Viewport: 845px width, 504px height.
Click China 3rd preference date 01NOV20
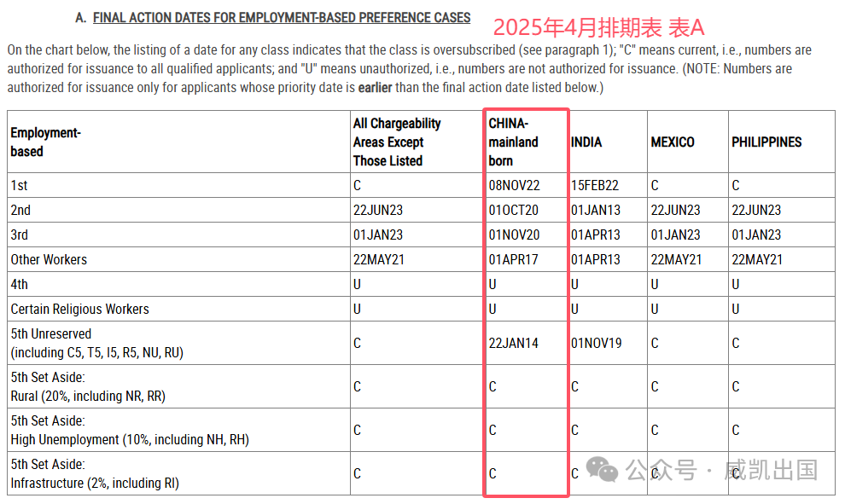click(514, 235)
